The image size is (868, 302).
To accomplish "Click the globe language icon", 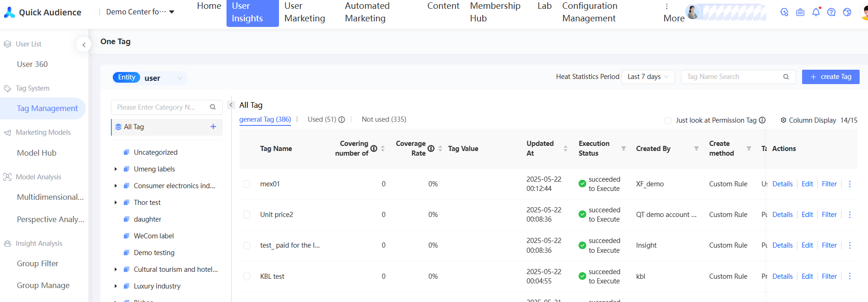I will click(847, 12).
